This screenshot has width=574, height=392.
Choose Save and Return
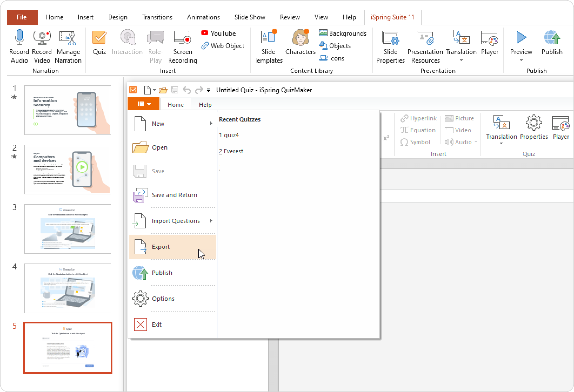pyautogui.click(x=172, y=195)
